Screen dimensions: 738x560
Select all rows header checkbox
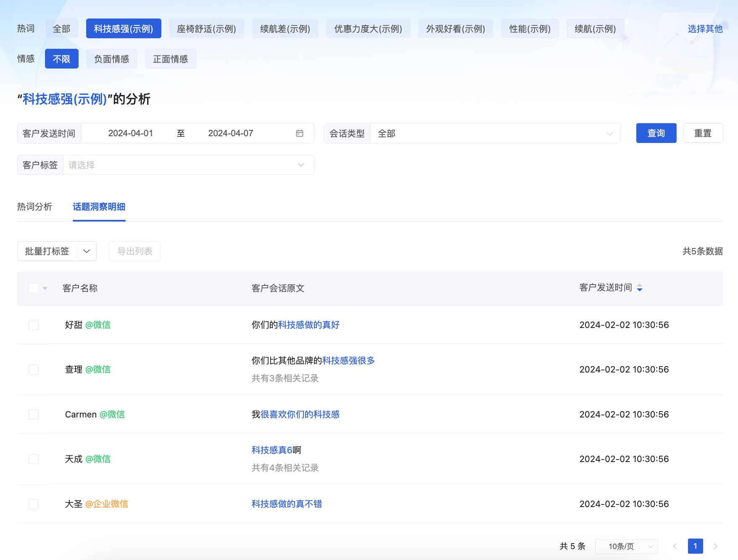coord(34,288)
